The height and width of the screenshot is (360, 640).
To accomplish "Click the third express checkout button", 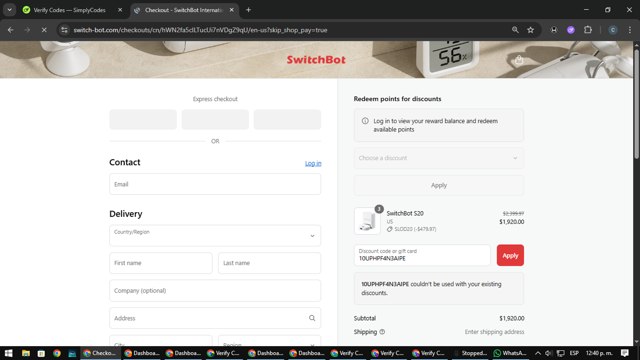I will click(x=287, y=120).
